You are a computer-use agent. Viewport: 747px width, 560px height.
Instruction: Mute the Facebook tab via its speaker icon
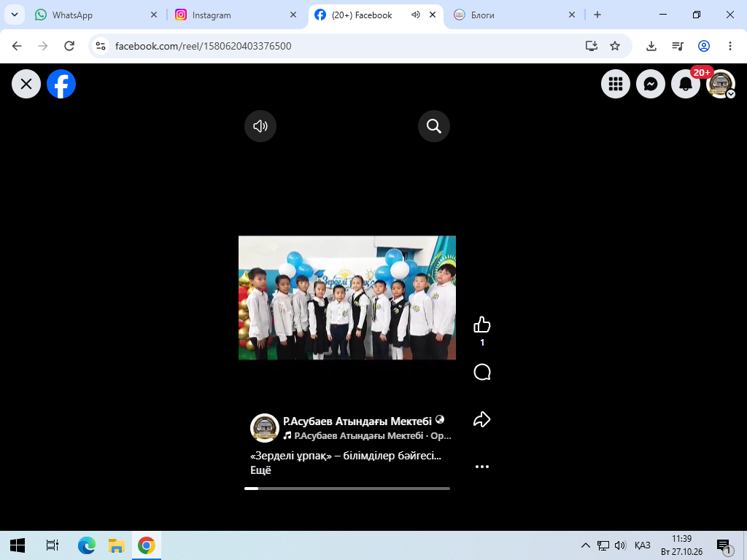[x=415, y=15]
